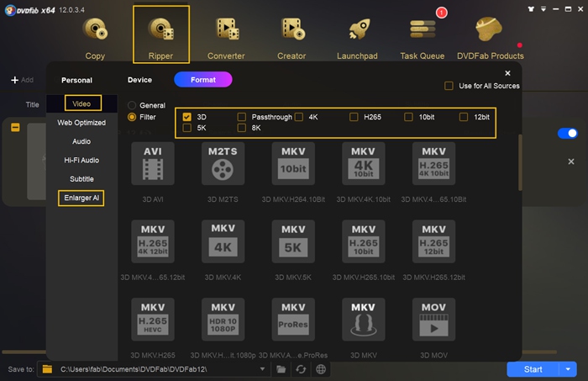Click the source thumbnail behind the panel

click(36, 161)
